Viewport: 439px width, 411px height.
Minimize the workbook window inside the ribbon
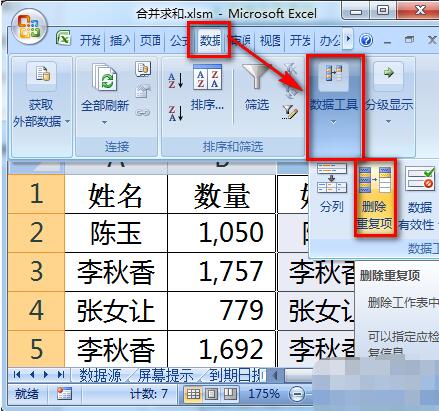coord(387,42)
